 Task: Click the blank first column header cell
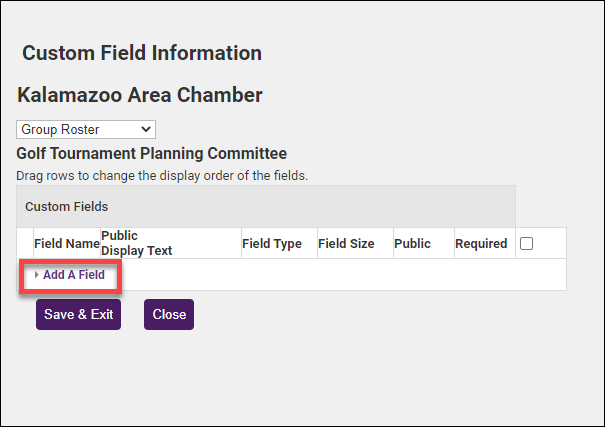[25, 243]
